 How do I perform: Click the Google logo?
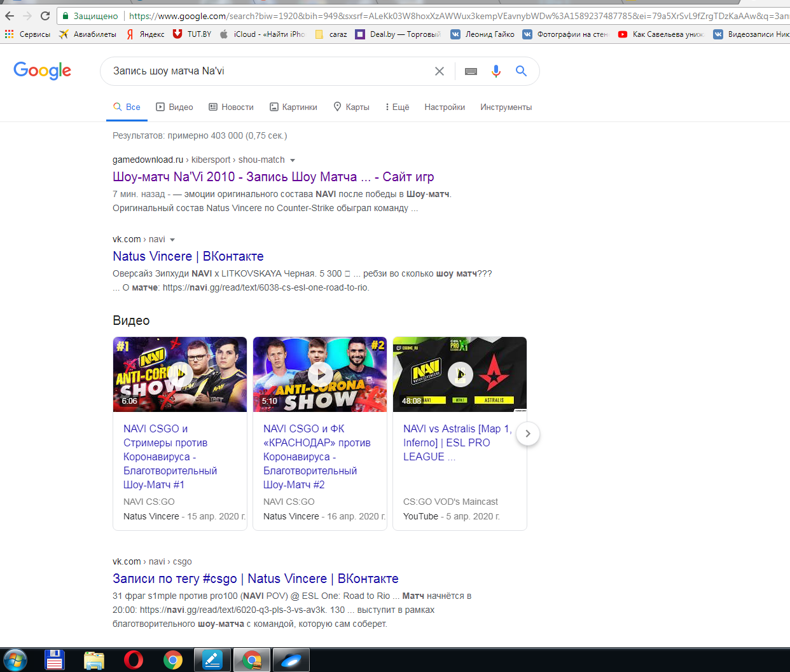coord(43,71)
